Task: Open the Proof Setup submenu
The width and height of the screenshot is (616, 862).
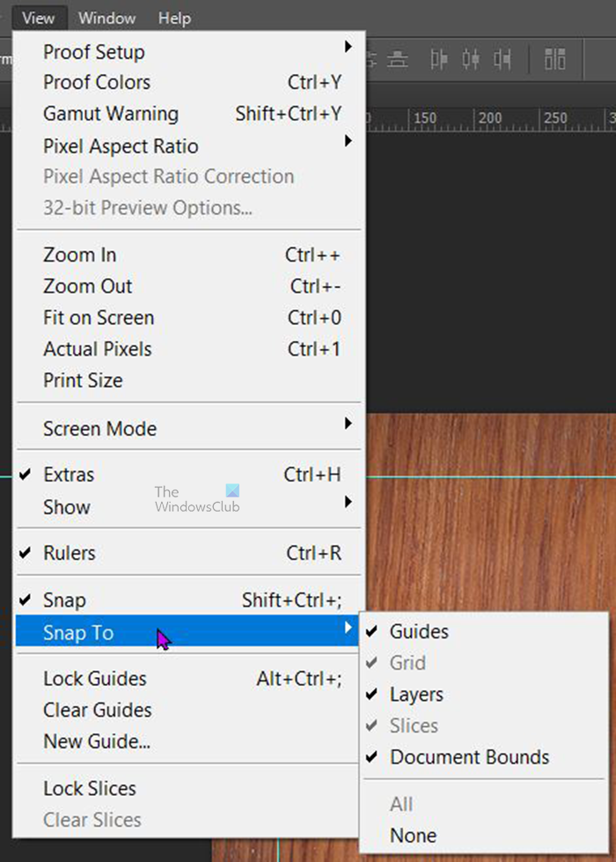Action: click(93, 52)
